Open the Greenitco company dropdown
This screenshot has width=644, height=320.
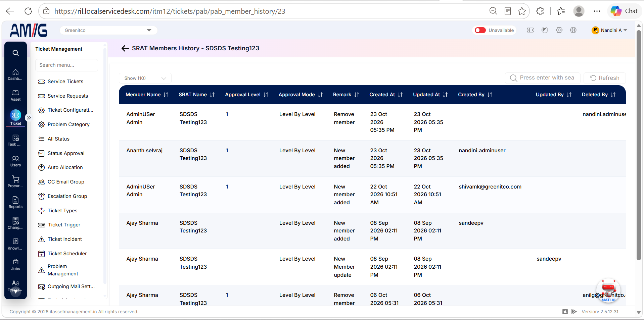[108, 30]
